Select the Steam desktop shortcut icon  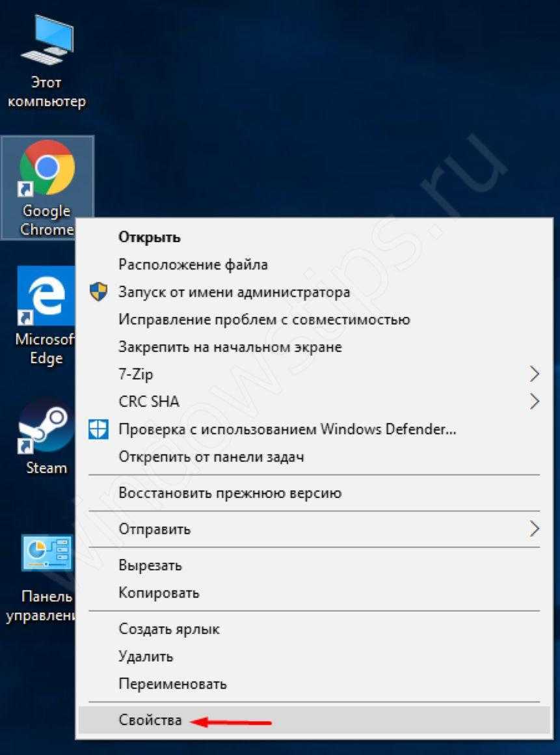pyautogui.click(x=46, y=426)
